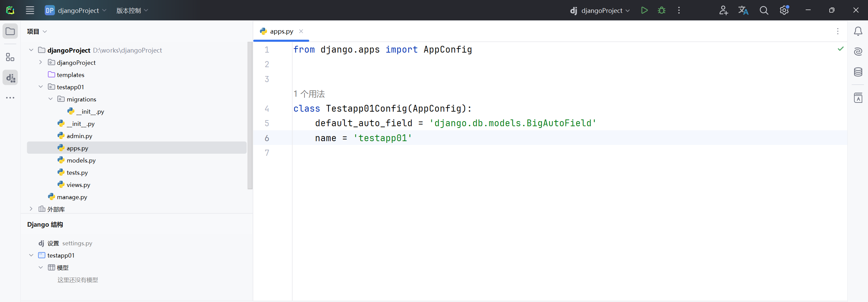The image size is (868, 302).
Task: Place cursor on line 6 'testapp01' string
Action: [x=382, y=138]
